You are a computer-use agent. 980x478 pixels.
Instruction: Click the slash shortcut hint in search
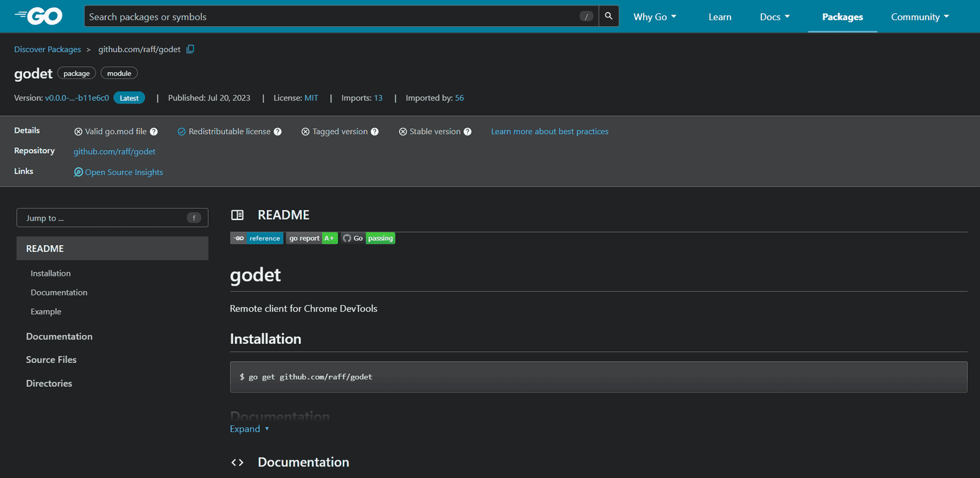587,17
